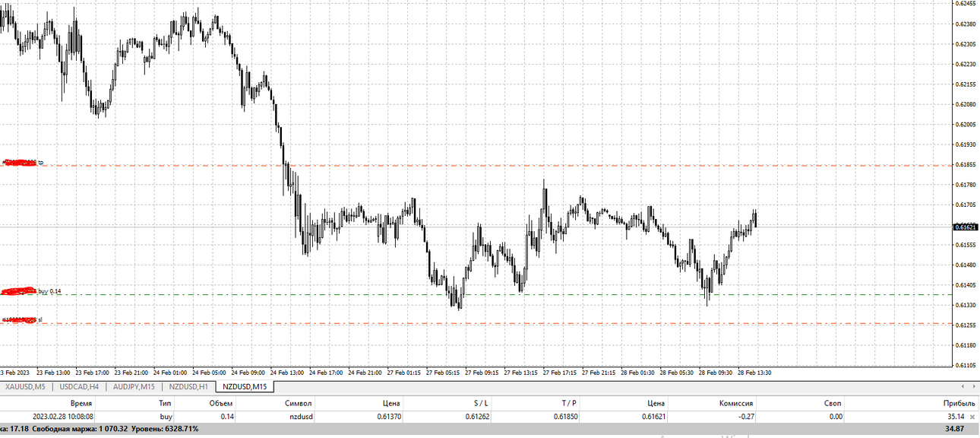Viewport: 980px width, 438px height.
Task: Click the open price value 0.61370
Action: coord(389,417)
